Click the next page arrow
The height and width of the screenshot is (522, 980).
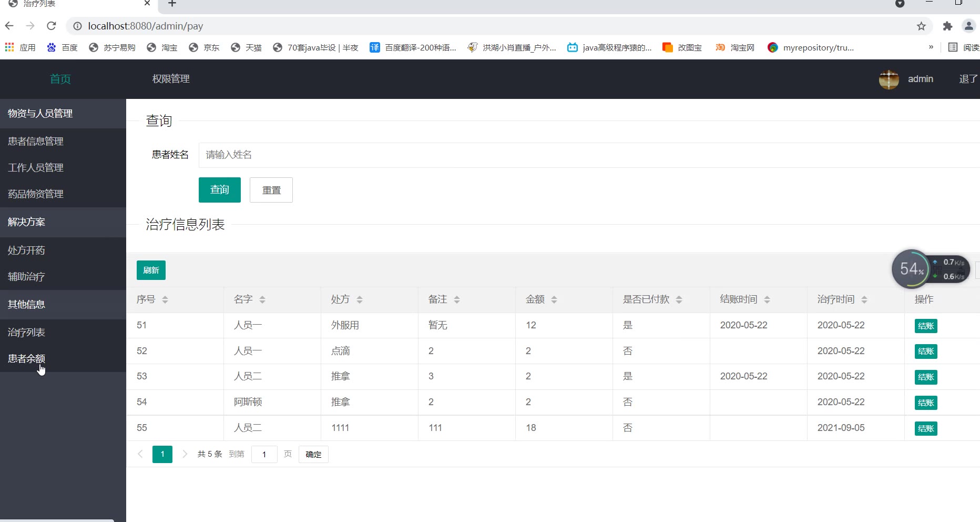coord(185,454)
